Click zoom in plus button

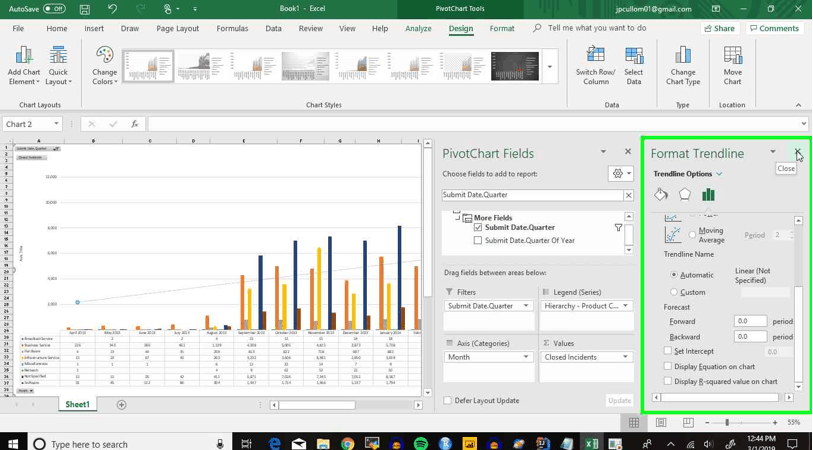click(775, 423)
